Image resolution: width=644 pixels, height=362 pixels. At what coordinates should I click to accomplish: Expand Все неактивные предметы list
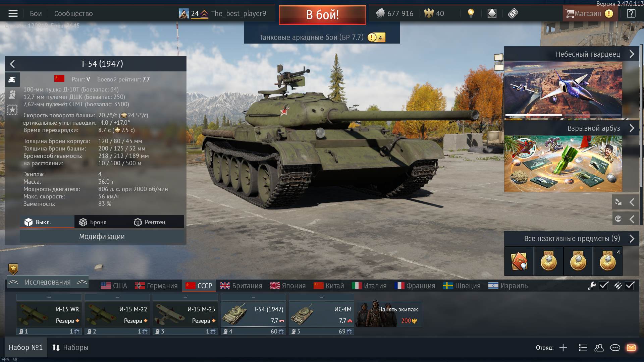[x=572, y=238]
